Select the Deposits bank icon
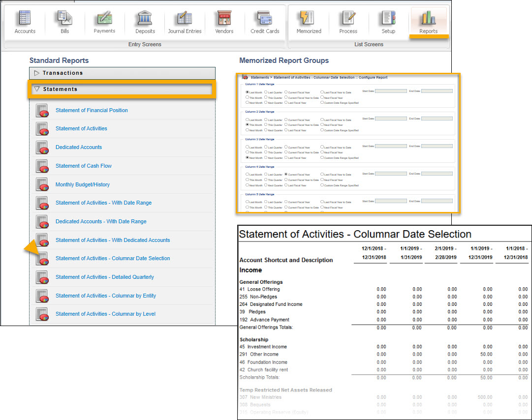The height and width of the screenshot is (420, 532). click(145, 22)
